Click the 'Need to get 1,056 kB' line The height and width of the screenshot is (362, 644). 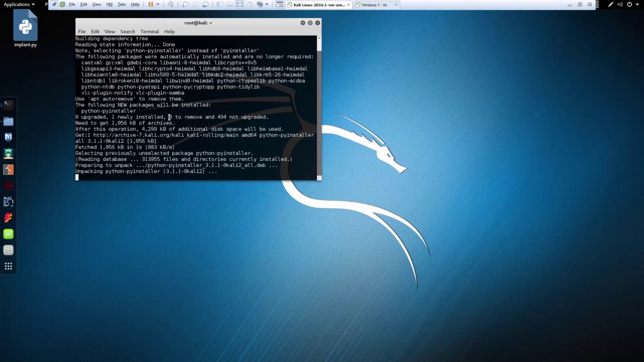[124, 123]
